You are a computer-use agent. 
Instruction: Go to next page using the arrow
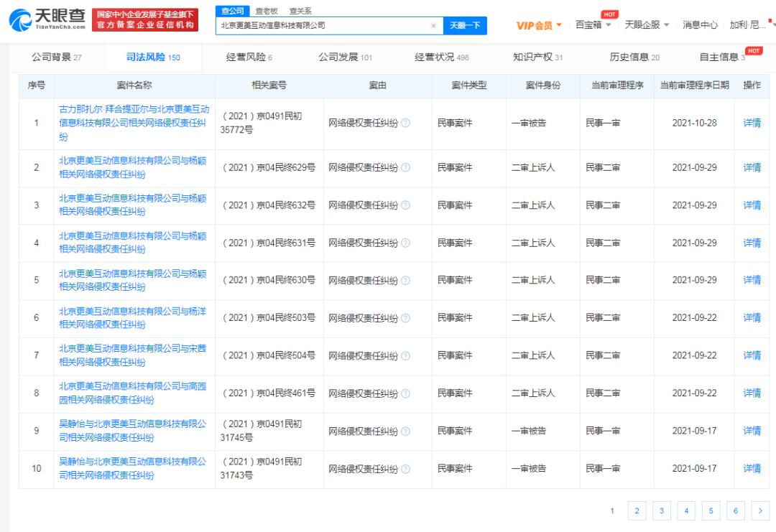coord(759,510)
